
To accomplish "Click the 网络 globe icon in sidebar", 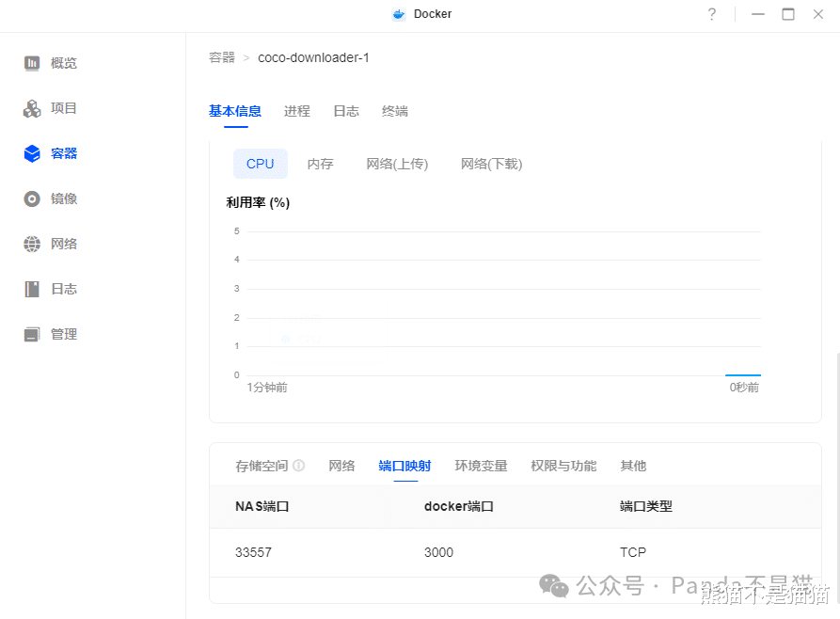I will click(32, 244).
